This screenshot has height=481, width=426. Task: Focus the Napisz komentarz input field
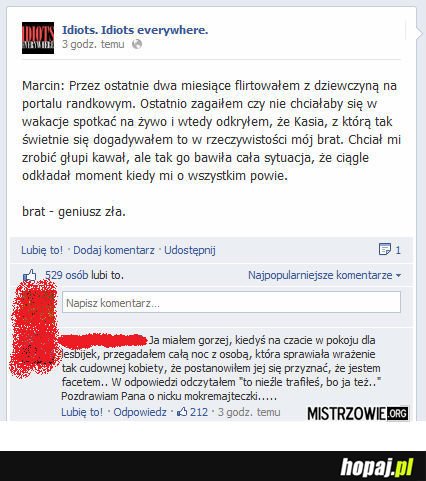click(x=231, y=302)
